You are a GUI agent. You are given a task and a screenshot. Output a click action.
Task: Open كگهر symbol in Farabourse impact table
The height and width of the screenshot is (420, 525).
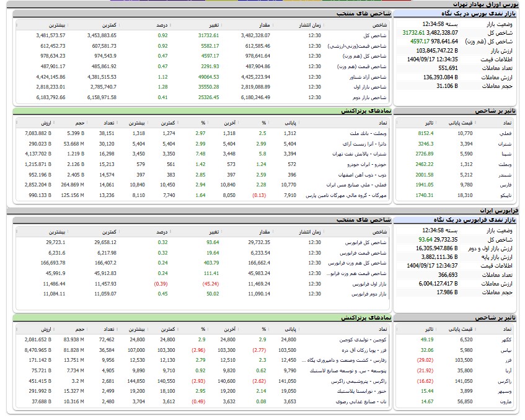506,339
